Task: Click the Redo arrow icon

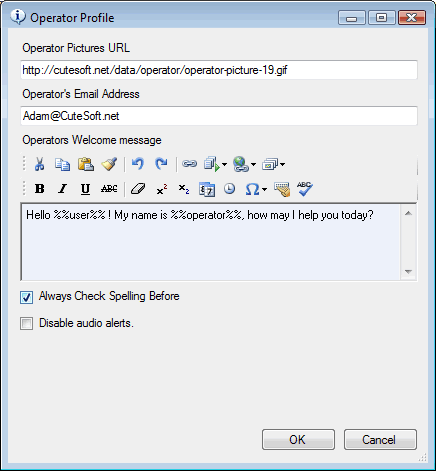Action: click(x=161, y=164)
